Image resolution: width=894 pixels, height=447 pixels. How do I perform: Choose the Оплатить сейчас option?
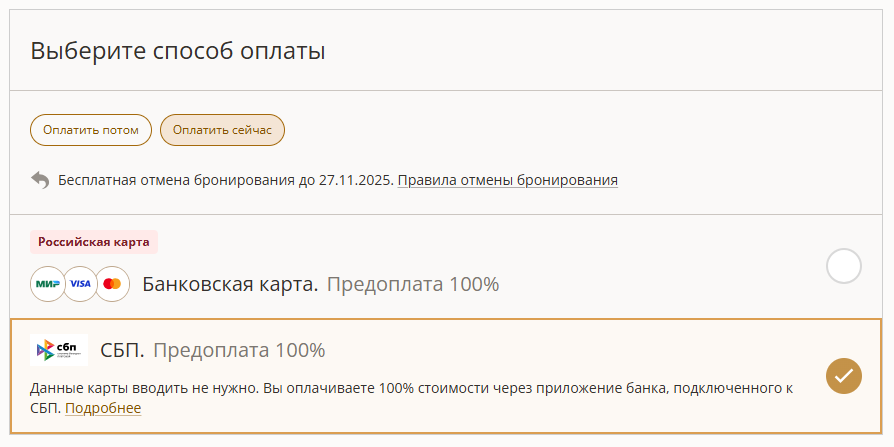point(222,130)
